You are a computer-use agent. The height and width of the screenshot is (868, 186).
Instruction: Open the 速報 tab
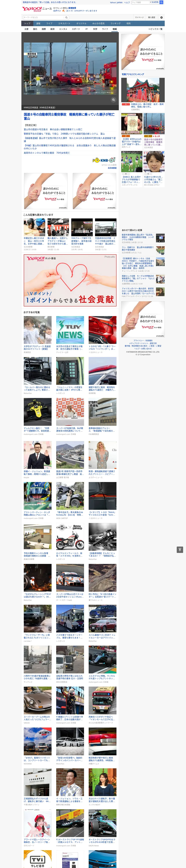coord(38,24)
